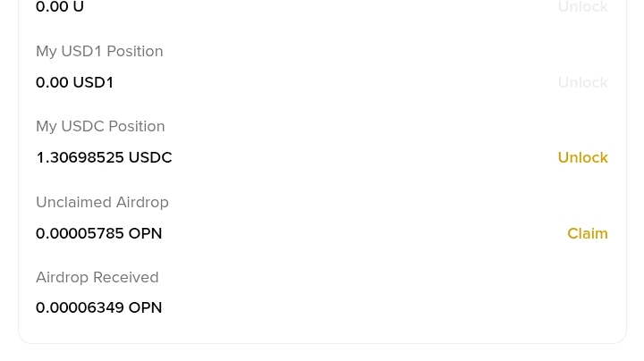644x361 pixels.
Task: Click the word Position in USDC label
Action: (x=136, y=126)
